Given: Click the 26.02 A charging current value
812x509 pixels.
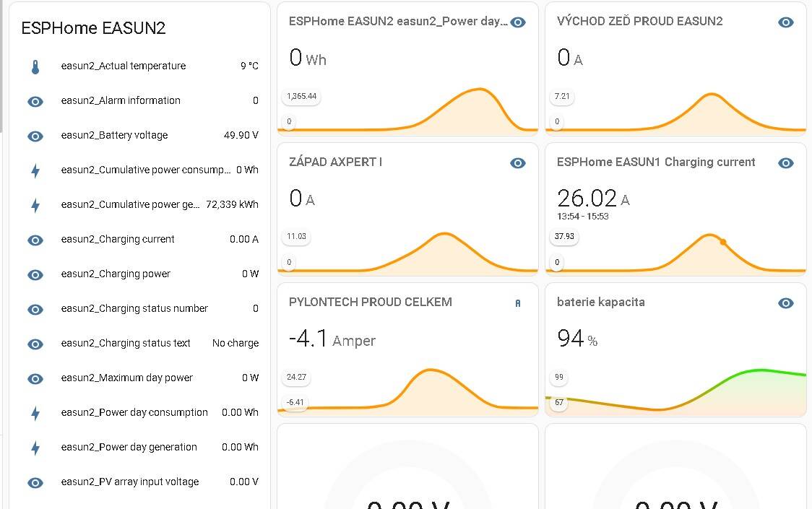Looking at the screenshot, I should pyautogui.click(x=593, y=199).
